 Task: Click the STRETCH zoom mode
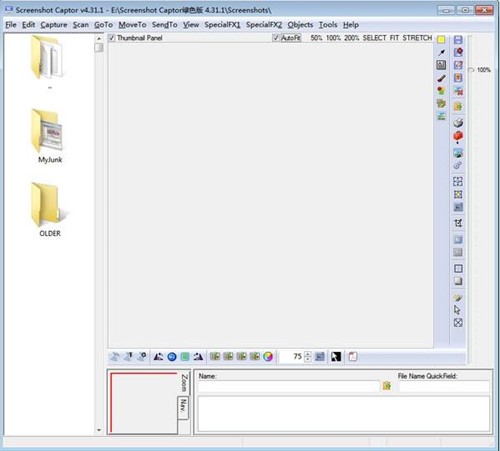click(x=417, y=38)
